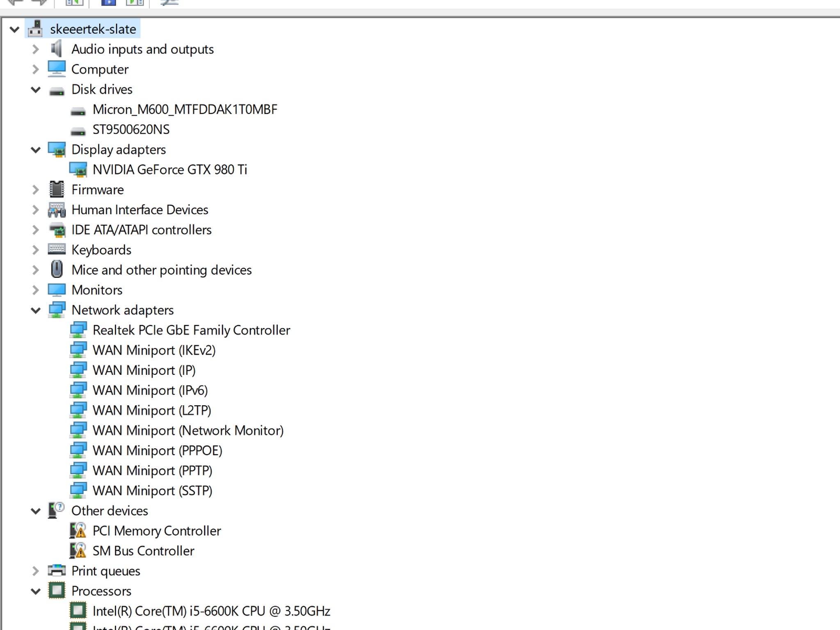Expand the Firmware category

click(36, 189)
